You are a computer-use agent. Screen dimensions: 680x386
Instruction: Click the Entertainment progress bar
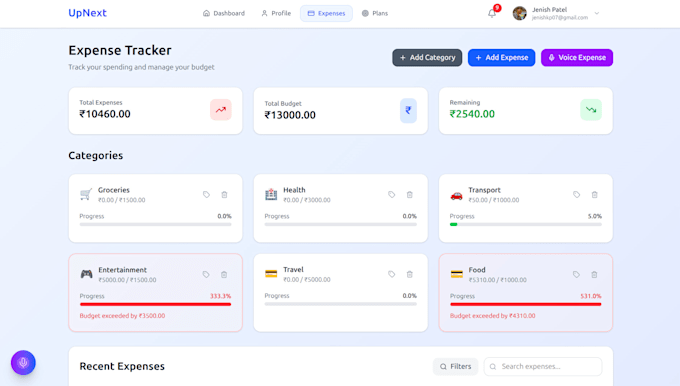(155, 304)
